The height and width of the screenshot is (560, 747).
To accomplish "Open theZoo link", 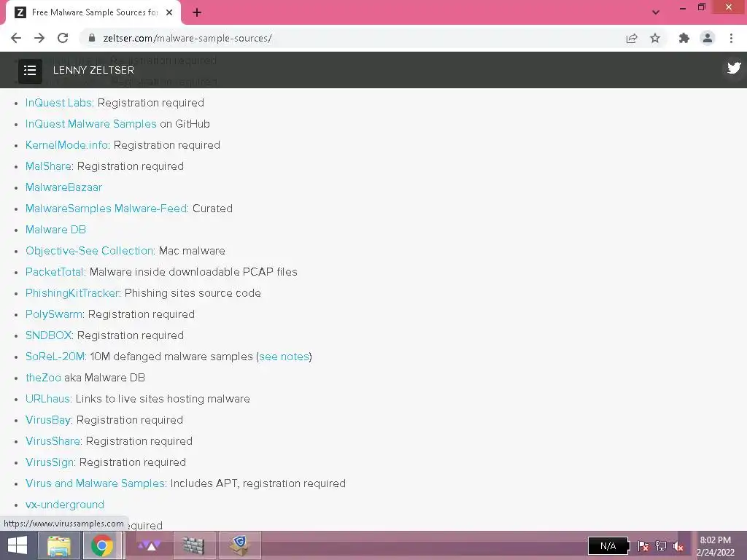I will (x=43, y=378).
